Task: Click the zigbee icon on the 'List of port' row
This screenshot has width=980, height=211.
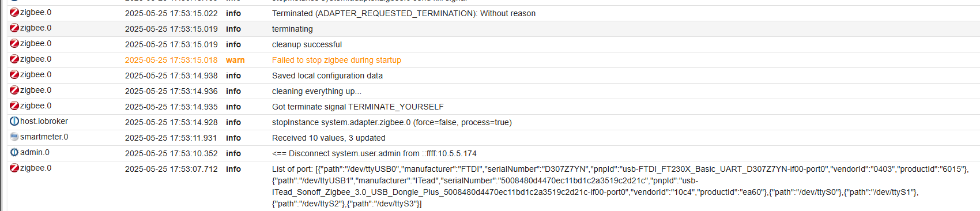Action: (x=14, y=168)
